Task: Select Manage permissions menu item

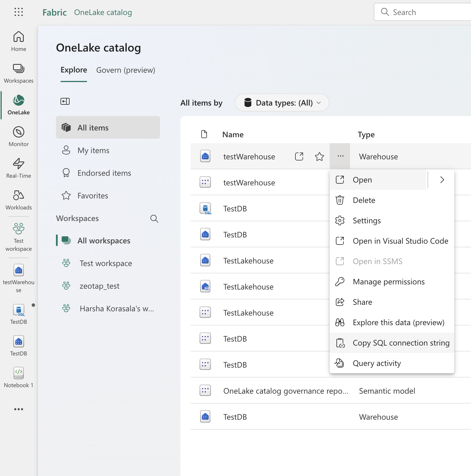Action: [x=392, y=282]
